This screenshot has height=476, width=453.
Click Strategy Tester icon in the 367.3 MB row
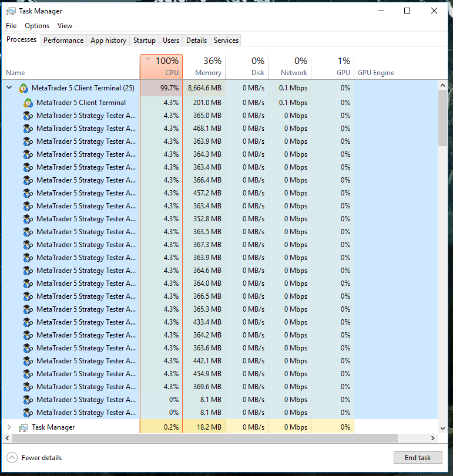[x=28, y=245]
